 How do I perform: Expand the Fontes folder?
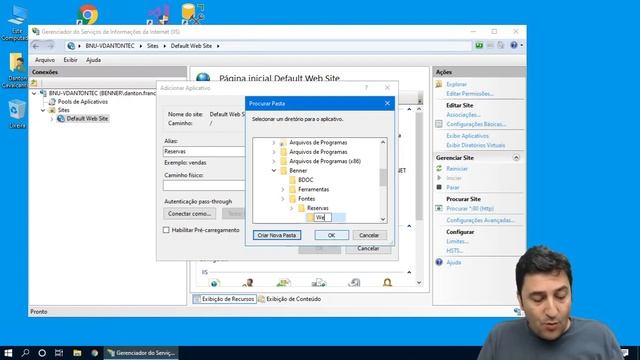(282, 199)
